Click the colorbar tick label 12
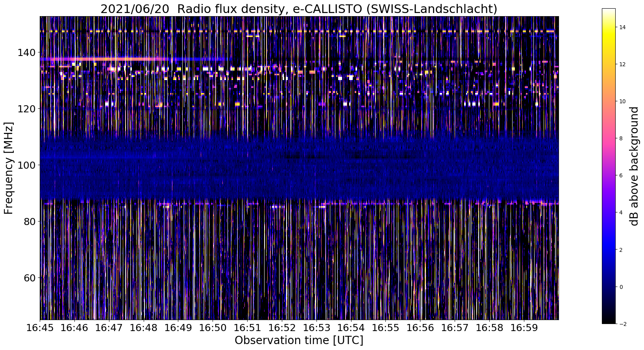 [623, 64]
